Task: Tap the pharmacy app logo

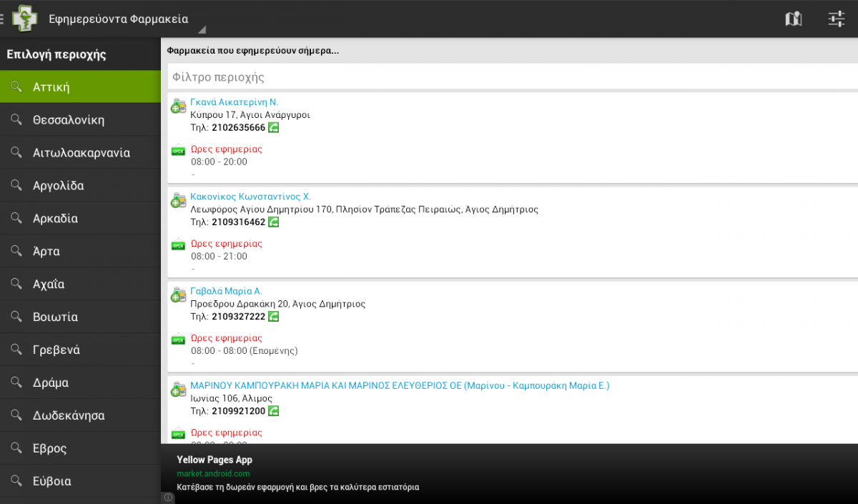Action: (24, 19)
